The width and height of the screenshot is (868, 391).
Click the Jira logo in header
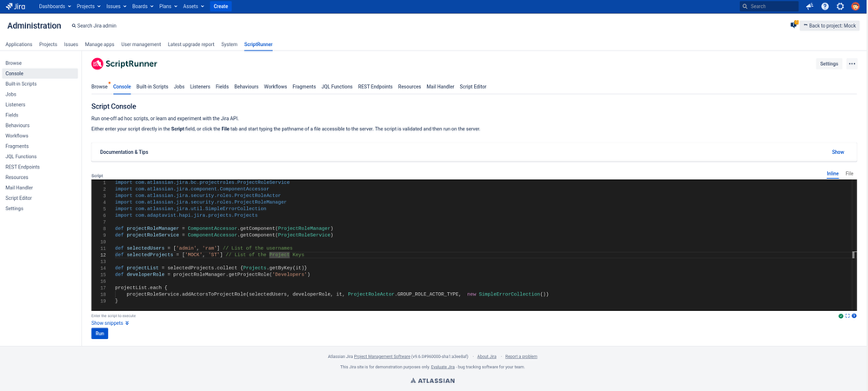coord(16,6)
